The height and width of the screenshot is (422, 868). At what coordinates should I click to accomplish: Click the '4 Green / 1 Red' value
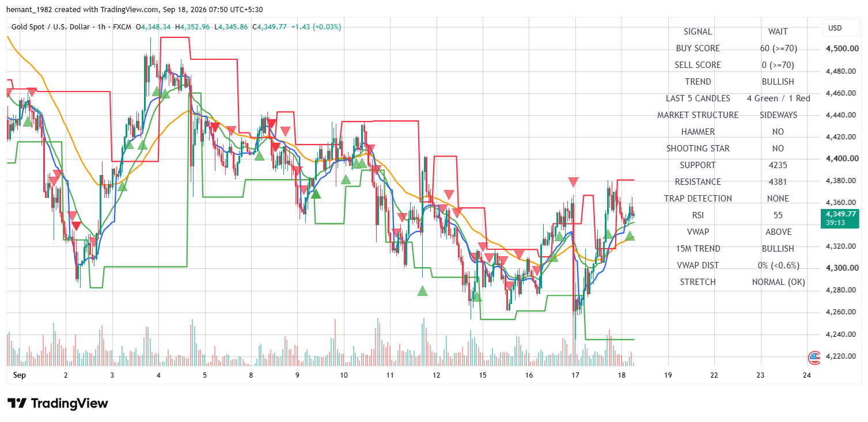tap(778, 98)
